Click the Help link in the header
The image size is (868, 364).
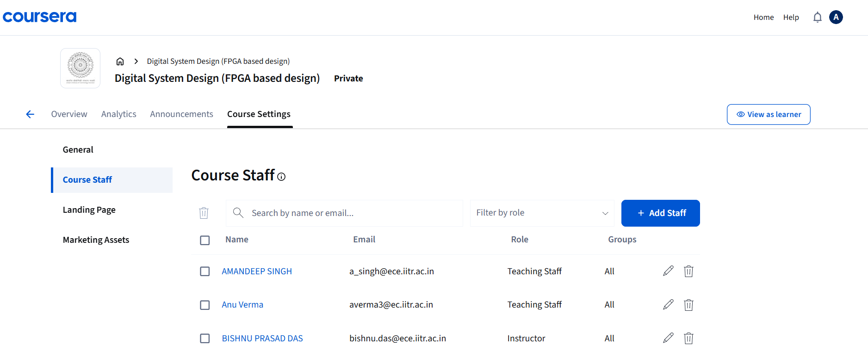pos(791,18)
